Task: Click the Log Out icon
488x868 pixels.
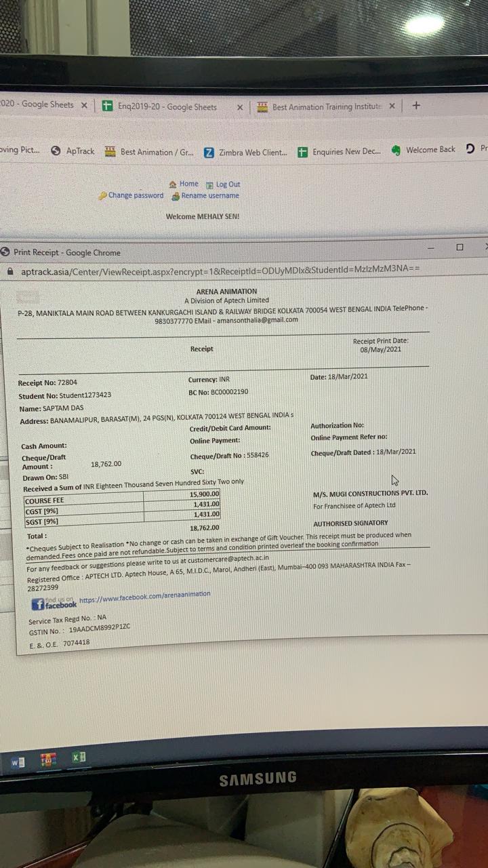Action: 210,184
